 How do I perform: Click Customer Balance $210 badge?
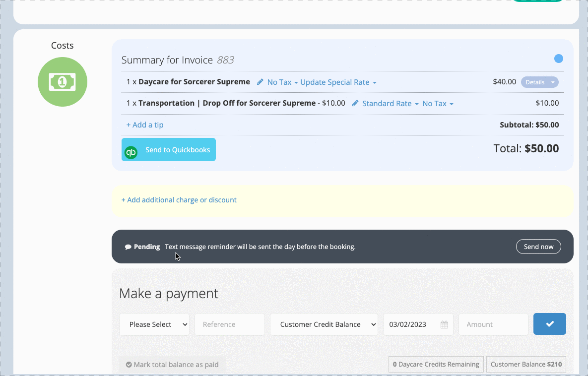(526, 365)
